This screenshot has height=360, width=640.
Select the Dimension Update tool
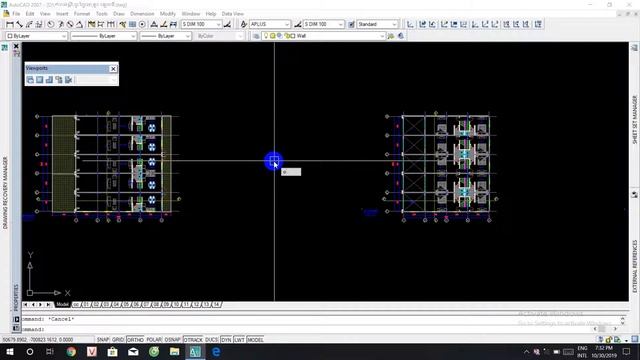(x=173, y=24)
